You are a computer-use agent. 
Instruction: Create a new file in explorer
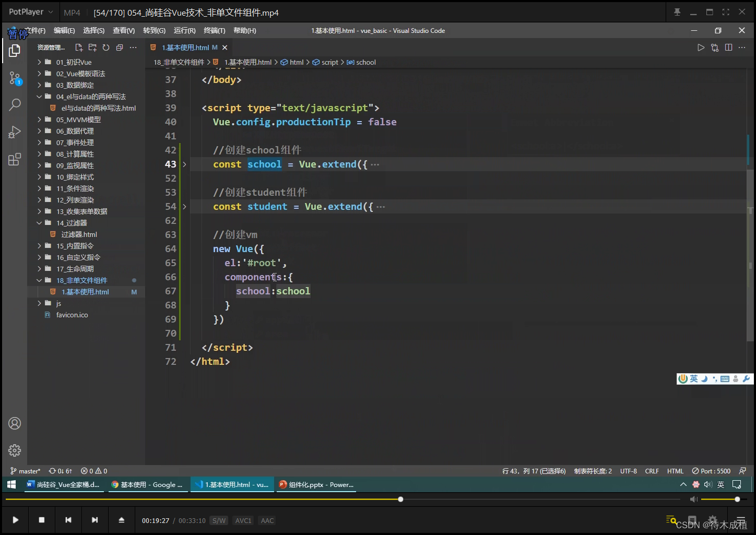(79, 47)
